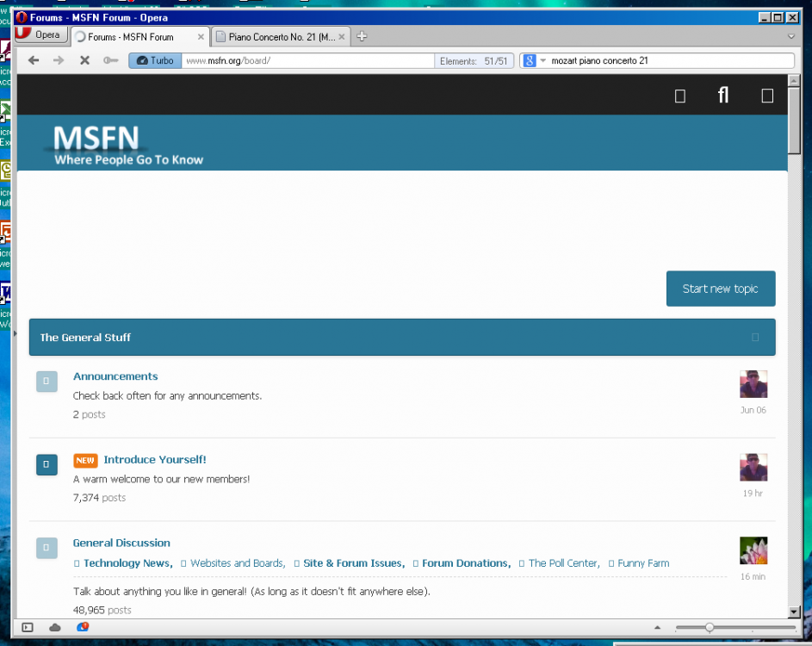Click the forward navigation arrow
The width and height of the screenshot is (812, 646).
pyautogui.click(x=57, y=59)
